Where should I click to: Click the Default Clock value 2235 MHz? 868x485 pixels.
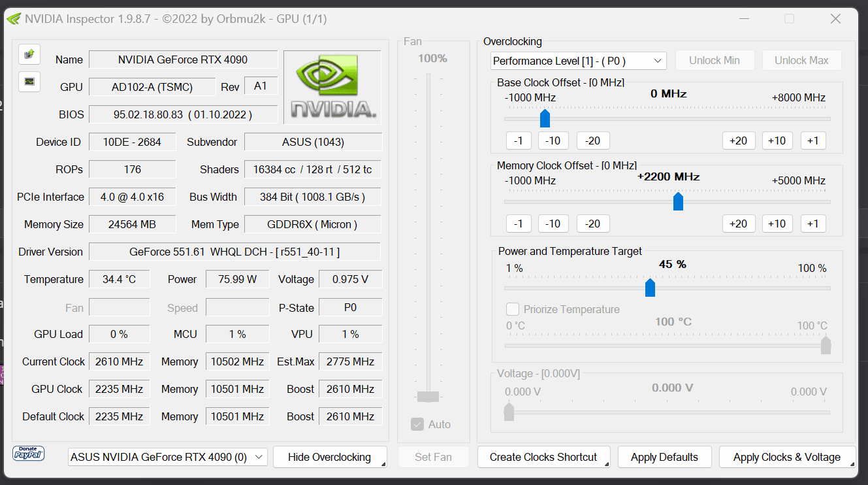119,416
